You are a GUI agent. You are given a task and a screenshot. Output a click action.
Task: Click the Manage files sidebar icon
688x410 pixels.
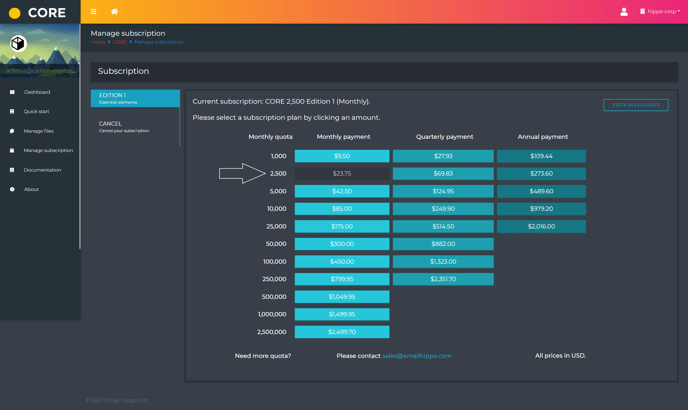(12, 131)
